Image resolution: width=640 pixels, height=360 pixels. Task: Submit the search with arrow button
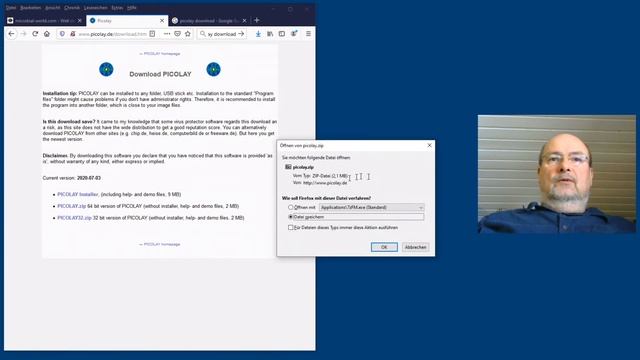(x=241, y=34)
